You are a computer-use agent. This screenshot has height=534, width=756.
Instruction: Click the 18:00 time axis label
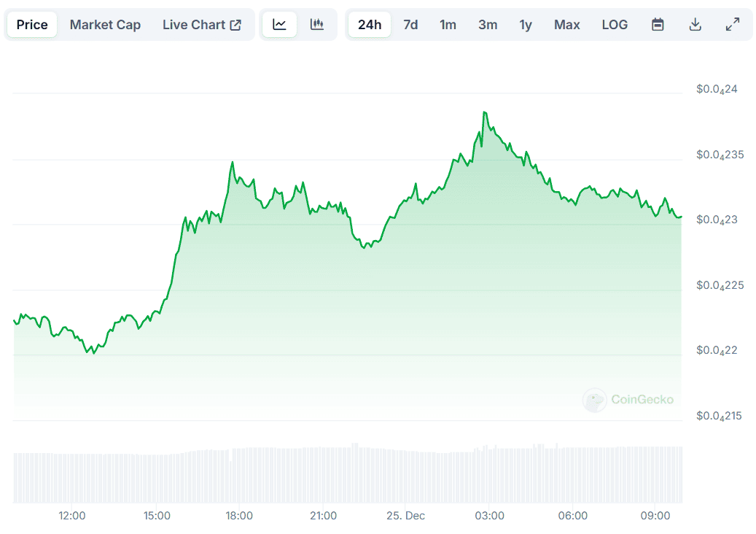pos(239,516)
